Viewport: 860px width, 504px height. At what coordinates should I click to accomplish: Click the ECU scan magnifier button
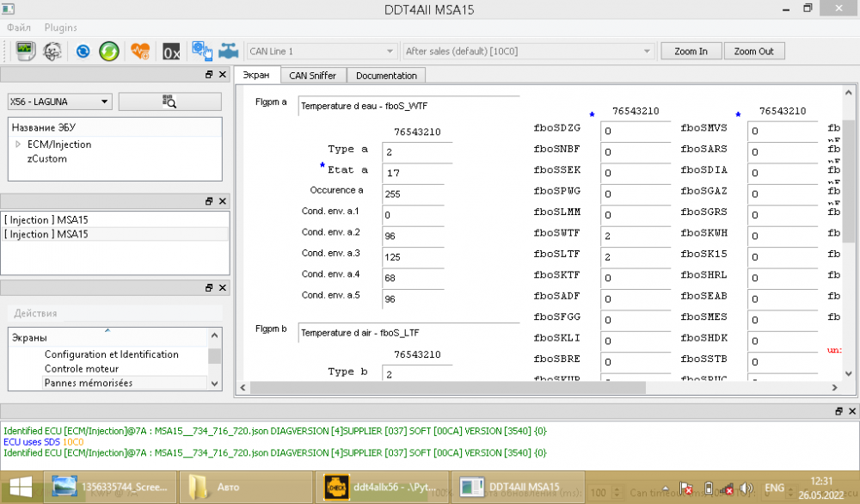(170, 101)
